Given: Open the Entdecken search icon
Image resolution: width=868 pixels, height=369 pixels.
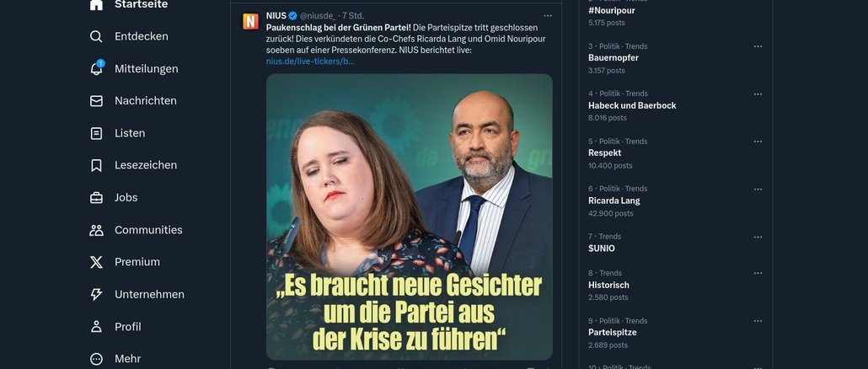Looking at the screenshot, I should pyautogui.click(x=96, y=36).
